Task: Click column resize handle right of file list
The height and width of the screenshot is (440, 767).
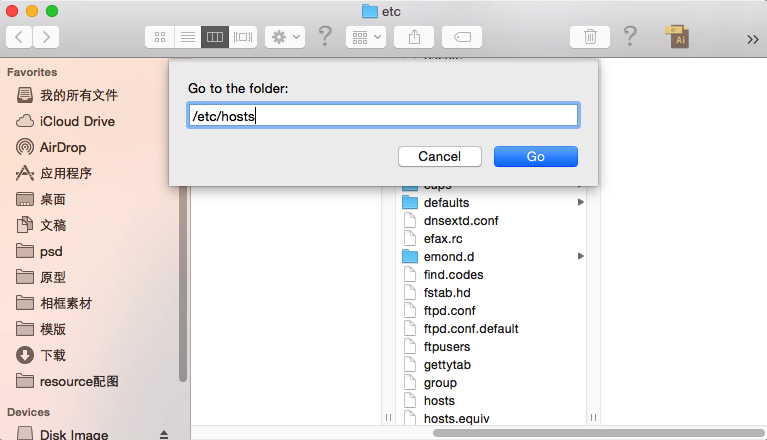Action: (x=593, y=418)
